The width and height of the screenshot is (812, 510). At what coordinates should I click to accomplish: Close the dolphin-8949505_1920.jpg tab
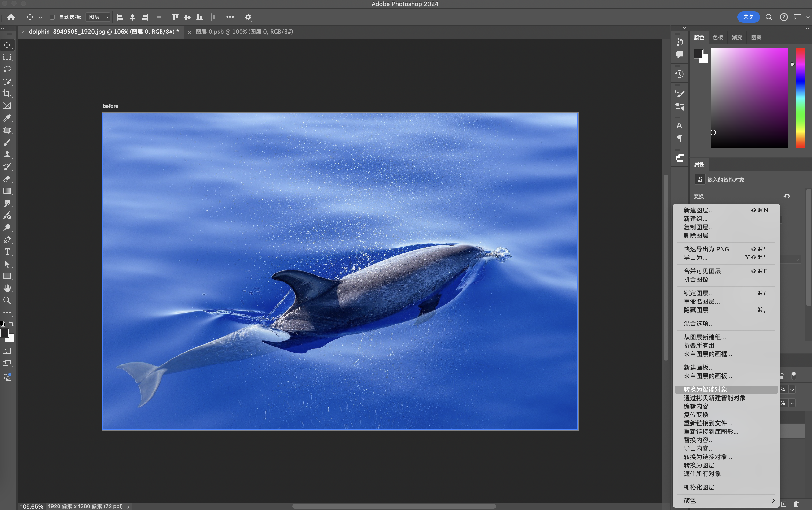point(23,32)
